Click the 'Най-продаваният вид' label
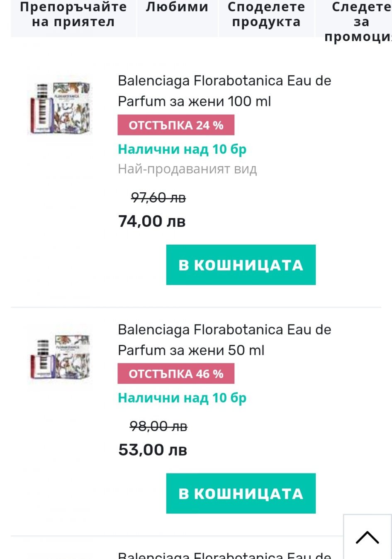 point(187,169)
